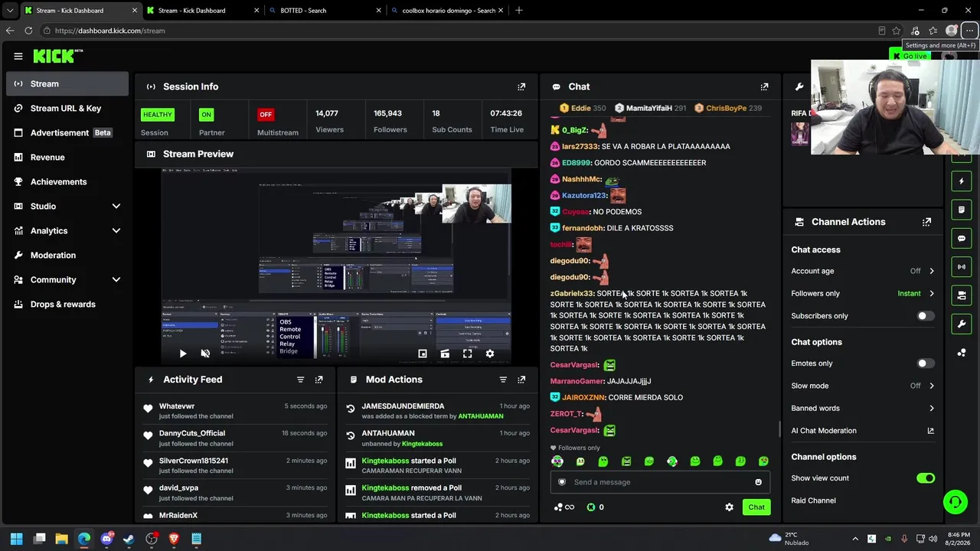Viewport: 980px width, 551px height.
Task: Toggle theater mode in stream preview
Action: [445, 354]
